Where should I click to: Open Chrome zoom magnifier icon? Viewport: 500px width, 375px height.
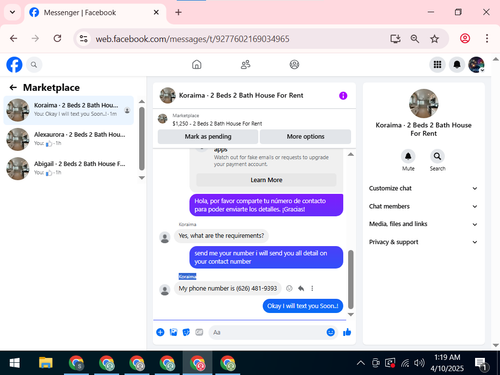[415, 39]
